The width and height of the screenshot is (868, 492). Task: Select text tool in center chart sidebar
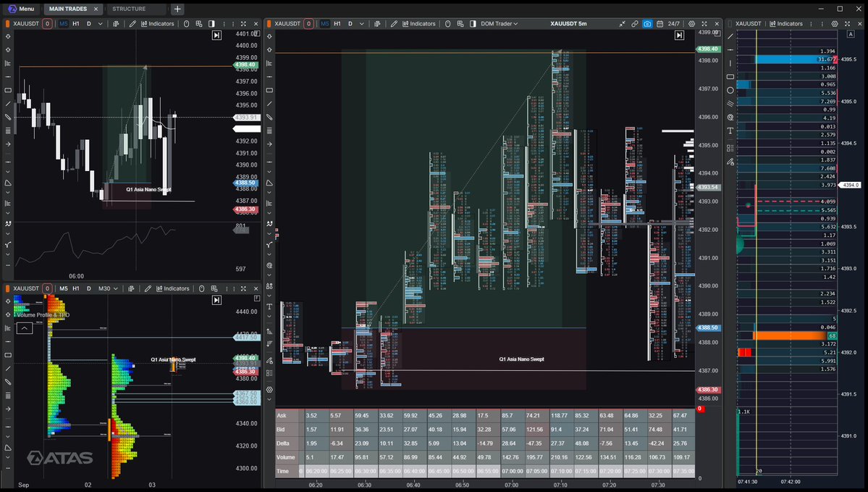tap(269, 307)
